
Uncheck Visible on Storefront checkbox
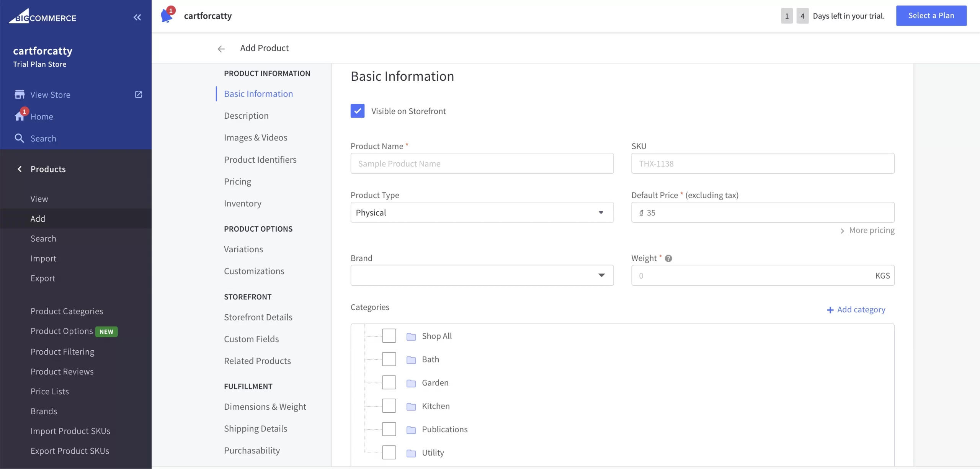click(357, 111)
